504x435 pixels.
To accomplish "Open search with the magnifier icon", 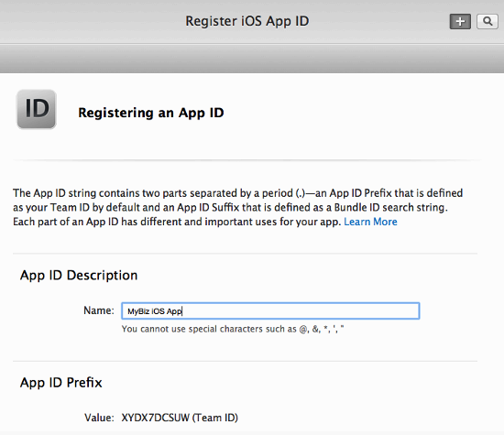I will tap(488, 22).
